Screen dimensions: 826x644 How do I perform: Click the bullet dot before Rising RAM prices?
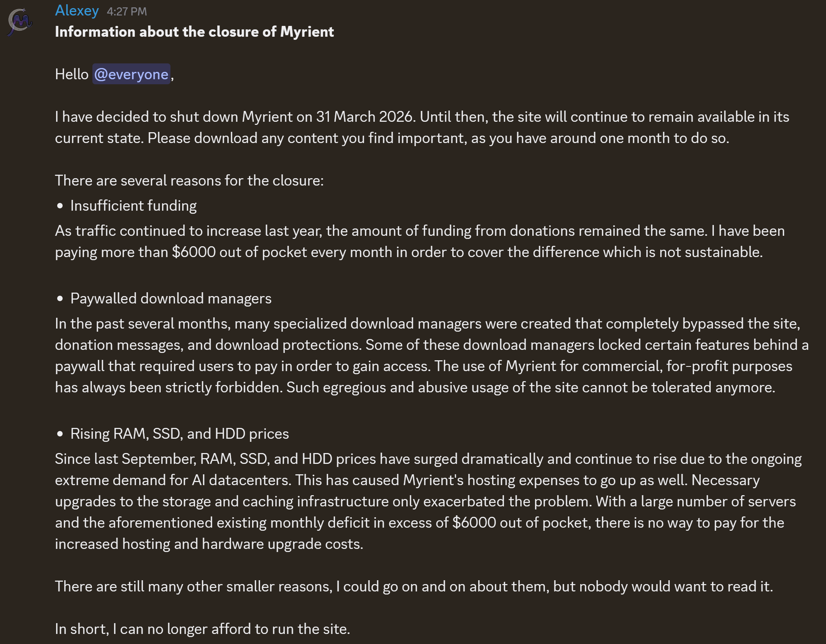(60, 434)
